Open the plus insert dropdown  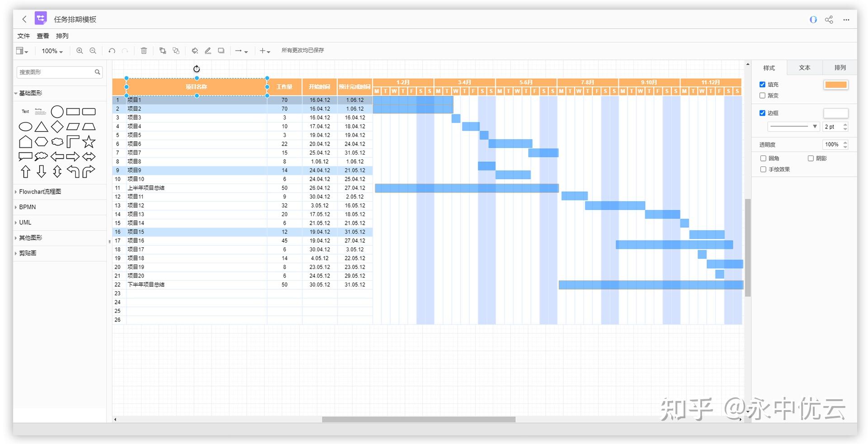click(x=265, y=51)
